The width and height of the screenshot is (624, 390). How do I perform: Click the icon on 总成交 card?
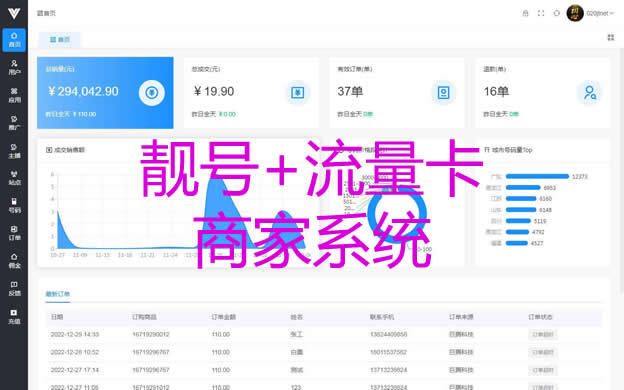point(298,93)
